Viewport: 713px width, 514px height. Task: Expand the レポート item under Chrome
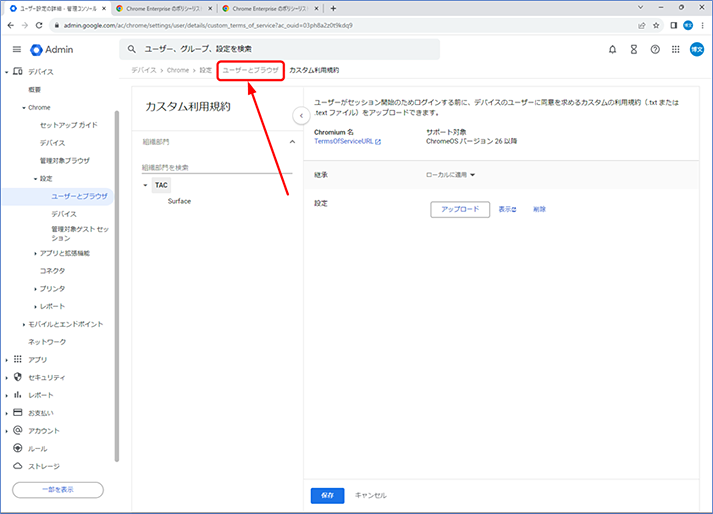click(x=35, y=307)
